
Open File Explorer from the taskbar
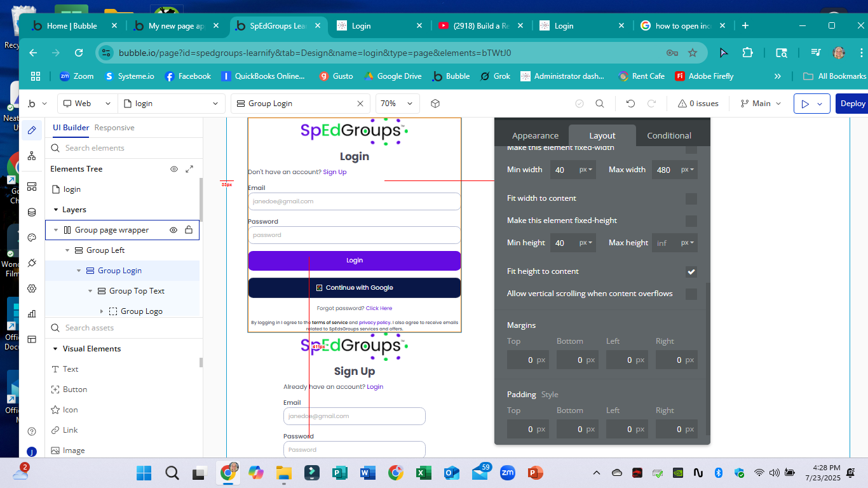pyautogui.click(x=283, y=473)
